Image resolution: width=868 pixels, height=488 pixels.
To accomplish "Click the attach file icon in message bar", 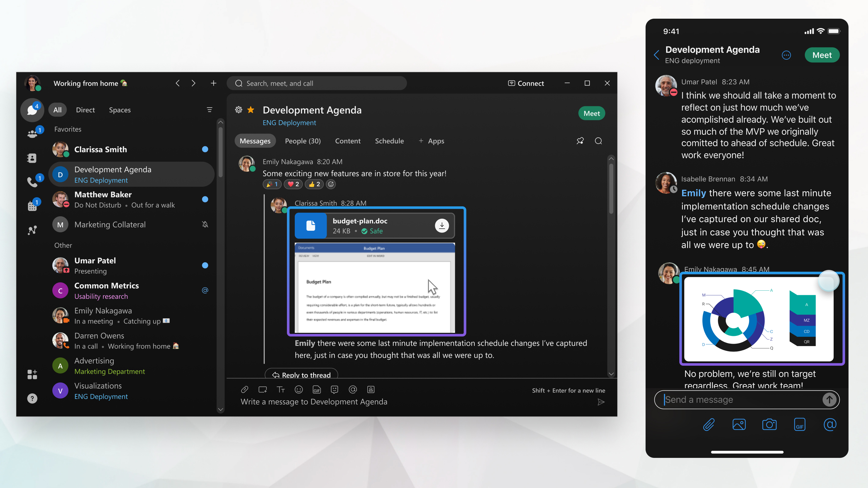I will pos(244,389).
